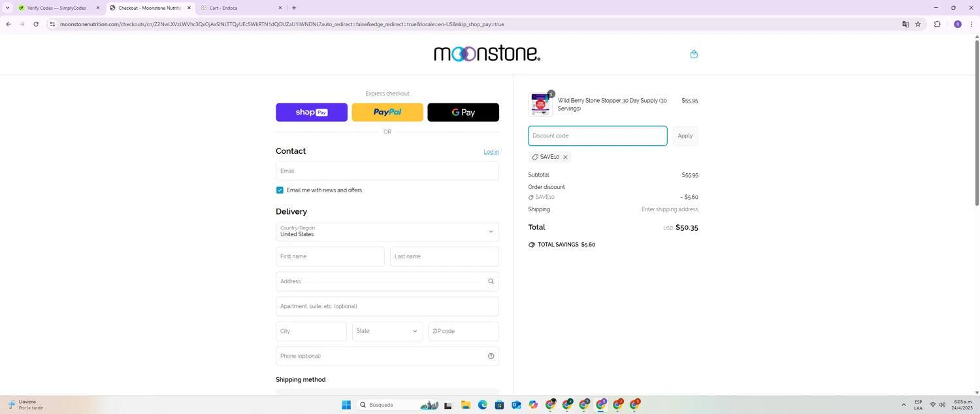The width and height of the screenshot is (980, 414).
Task: Open the Copilot taskbar icon
Action: tap(533, 405)
